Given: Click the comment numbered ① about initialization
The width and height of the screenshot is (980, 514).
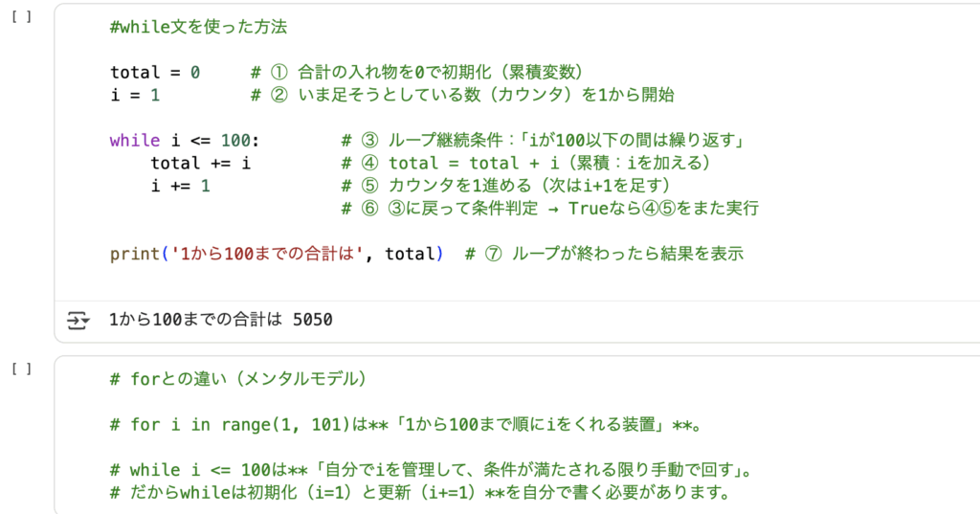Looking at the screenshot, I should coord(421,72).
